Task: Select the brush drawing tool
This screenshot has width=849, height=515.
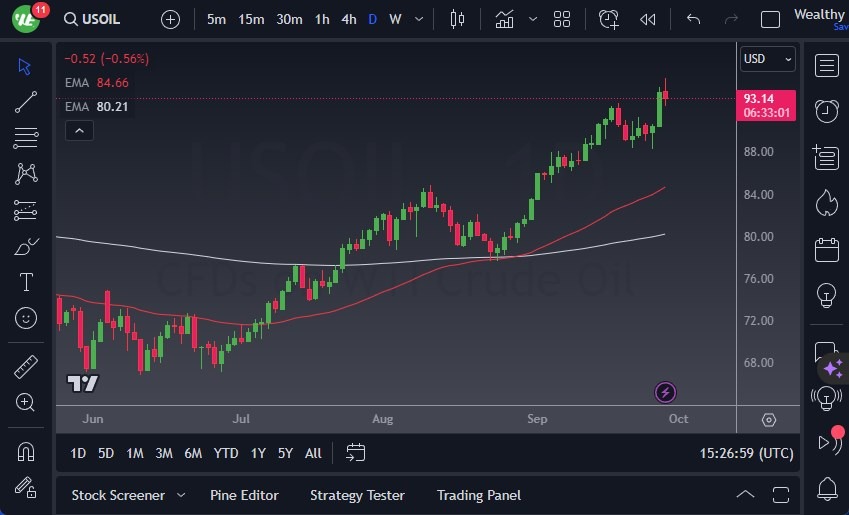Action: pos(26,246)
